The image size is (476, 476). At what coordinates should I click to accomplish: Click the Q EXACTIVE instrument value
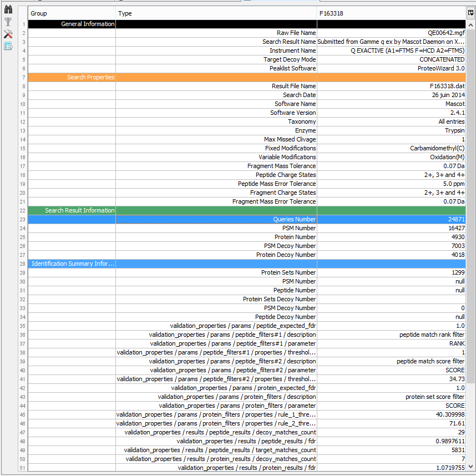click(391, 50)
